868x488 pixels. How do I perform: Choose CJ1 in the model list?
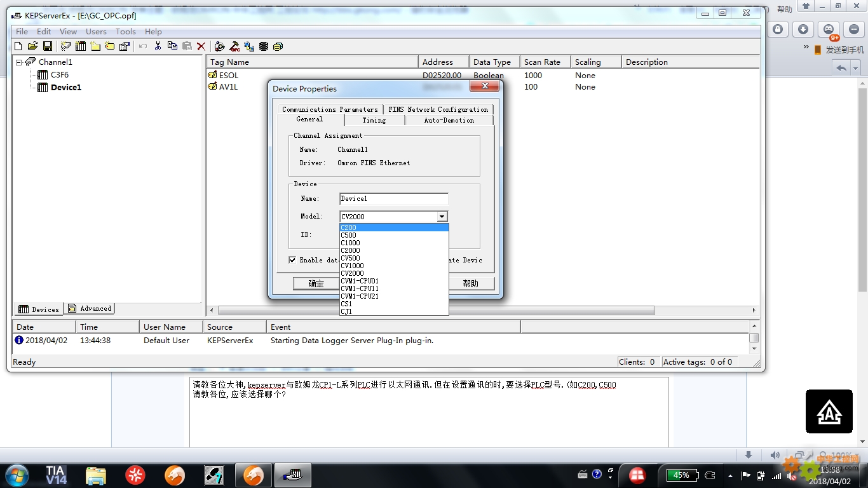coord(394,311)
